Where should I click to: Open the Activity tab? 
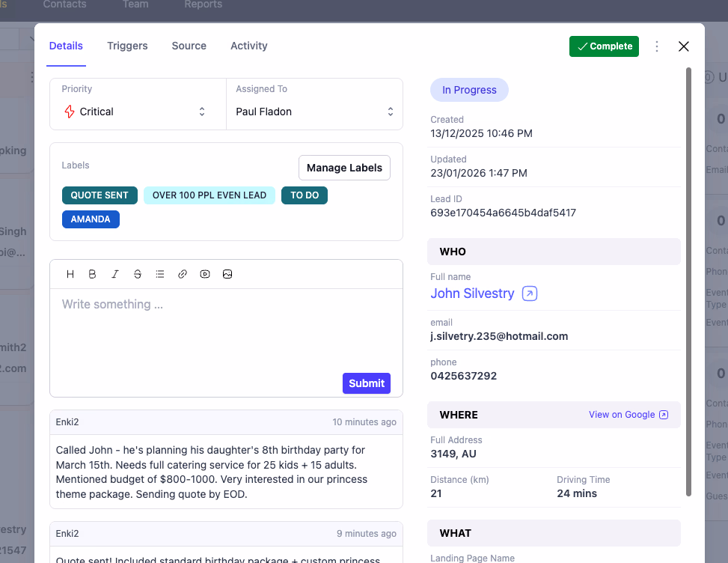click(248, 46)
